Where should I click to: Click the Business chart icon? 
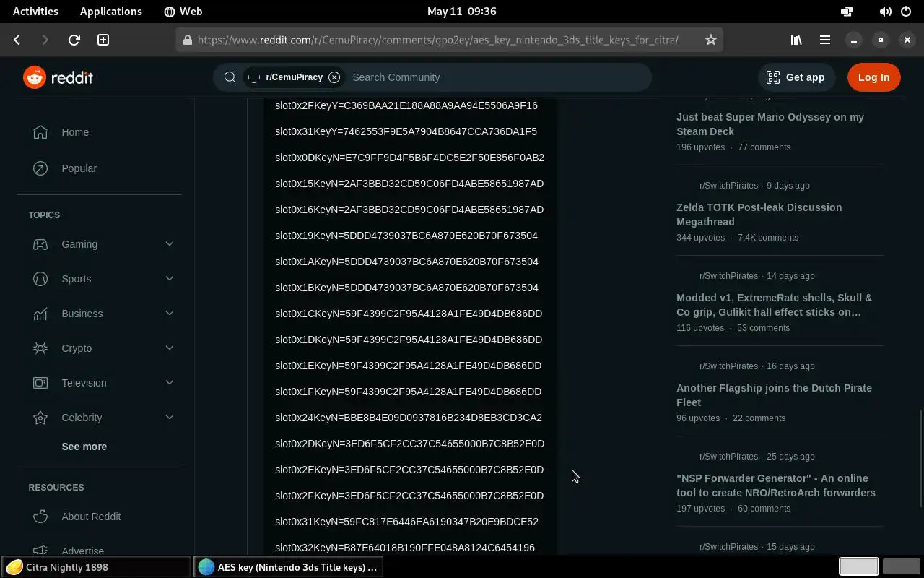point(40,314)
